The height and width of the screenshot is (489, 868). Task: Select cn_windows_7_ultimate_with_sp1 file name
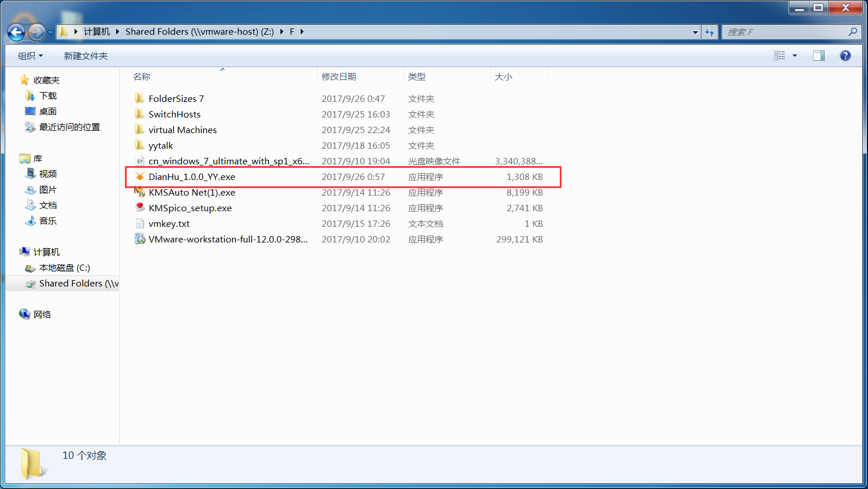[x=229, y=161]
